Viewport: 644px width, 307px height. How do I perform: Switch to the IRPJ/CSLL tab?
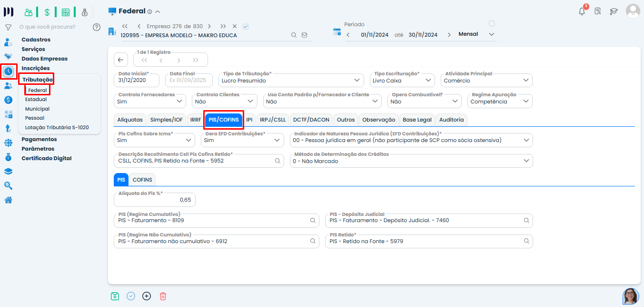(x=273, y=120)
